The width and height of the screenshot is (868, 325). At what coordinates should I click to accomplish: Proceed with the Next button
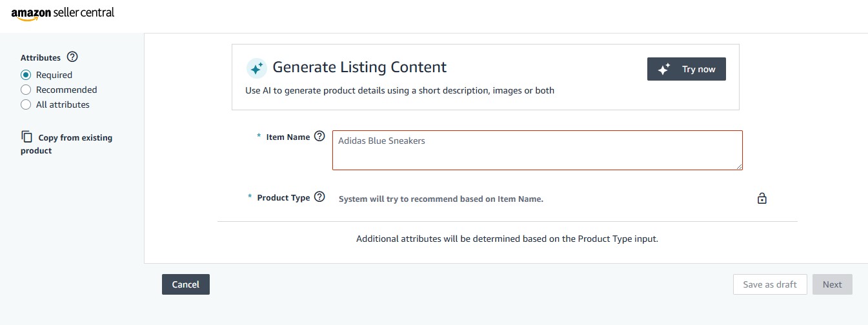(x=832, y=284)
